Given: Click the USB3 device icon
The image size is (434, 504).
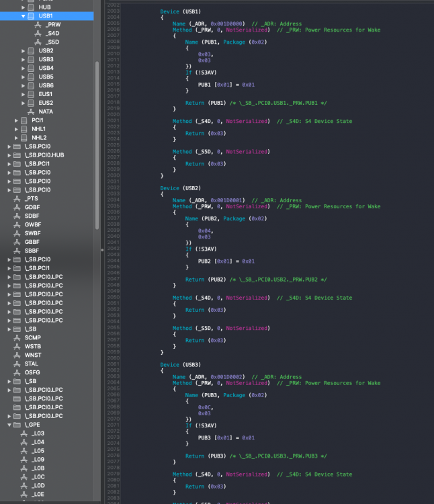Looking at the screenshot, I should [x=31, y=59].
